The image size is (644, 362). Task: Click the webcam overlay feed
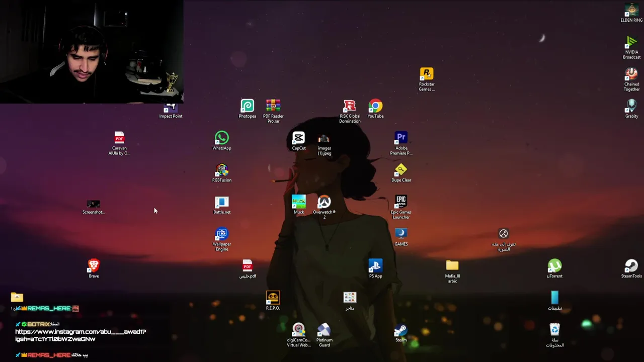click(x=92, y=51)
